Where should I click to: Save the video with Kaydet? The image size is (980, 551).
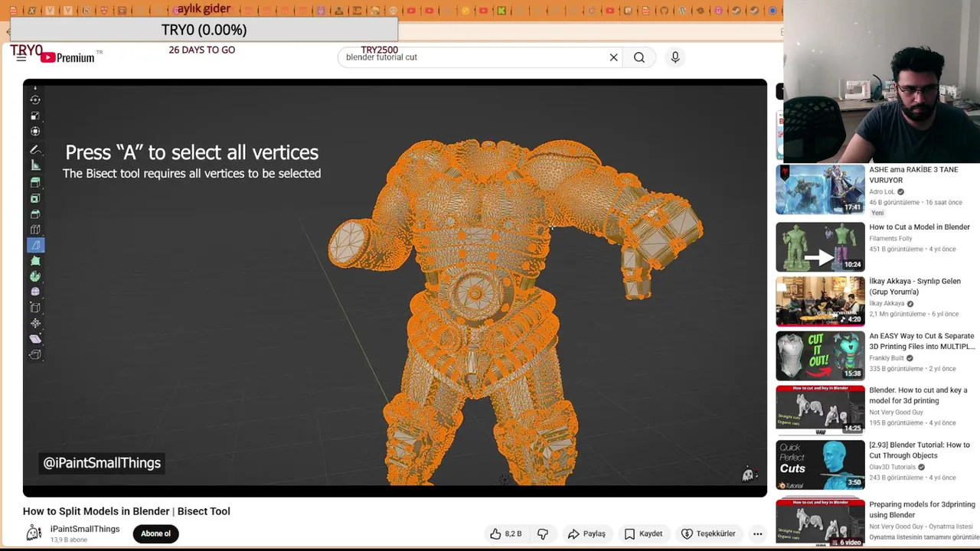(643, 534)
